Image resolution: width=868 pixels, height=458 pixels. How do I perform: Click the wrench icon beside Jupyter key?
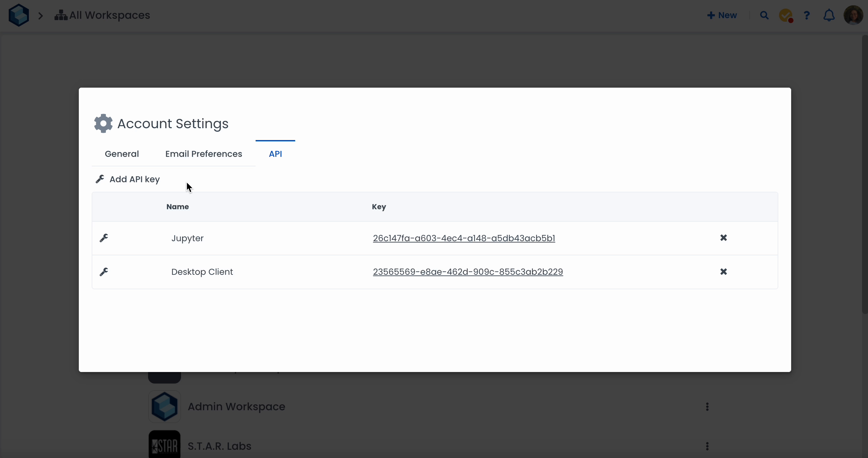104,238
